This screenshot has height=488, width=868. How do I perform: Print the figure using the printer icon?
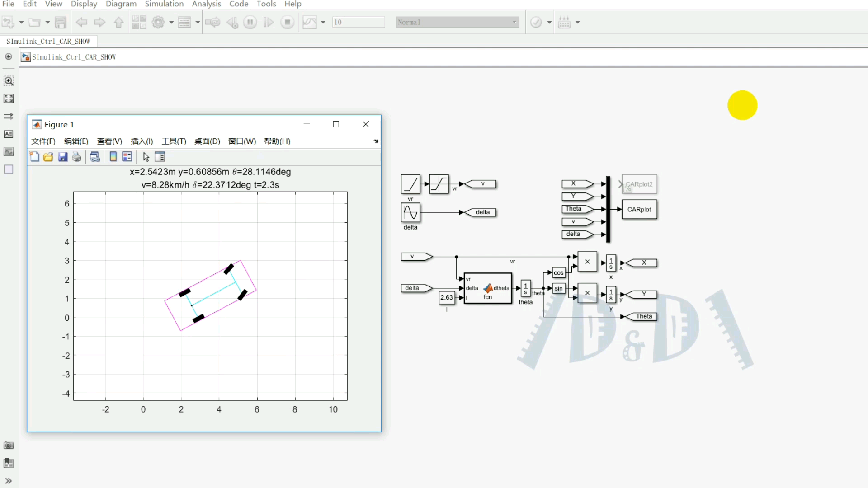tap(76, 156)
